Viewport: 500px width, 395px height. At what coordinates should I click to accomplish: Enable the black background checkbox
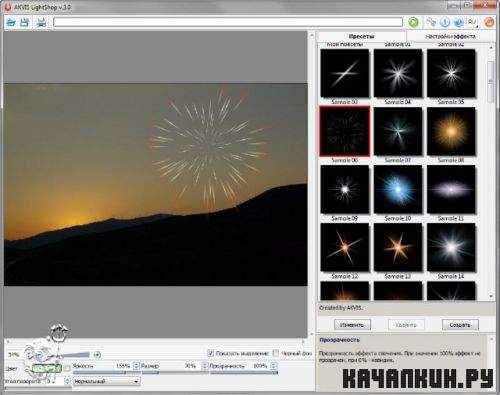[276, 353]
